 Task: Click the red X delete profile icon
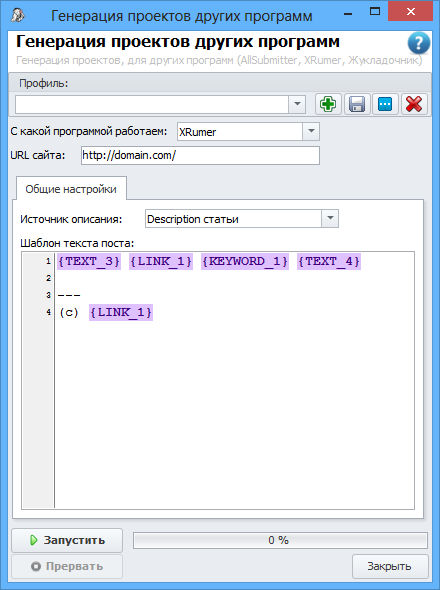click(414, 104)
